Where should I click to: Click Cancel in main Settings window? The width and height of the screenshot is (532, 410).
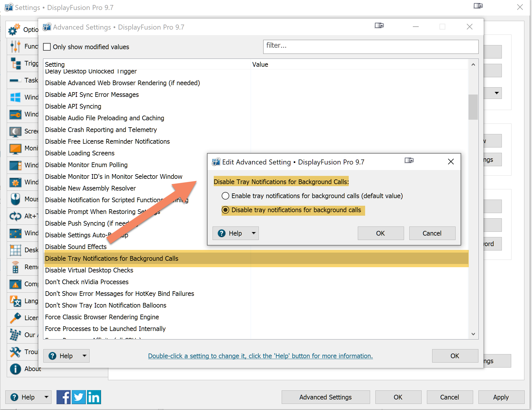tap(450, 397)
